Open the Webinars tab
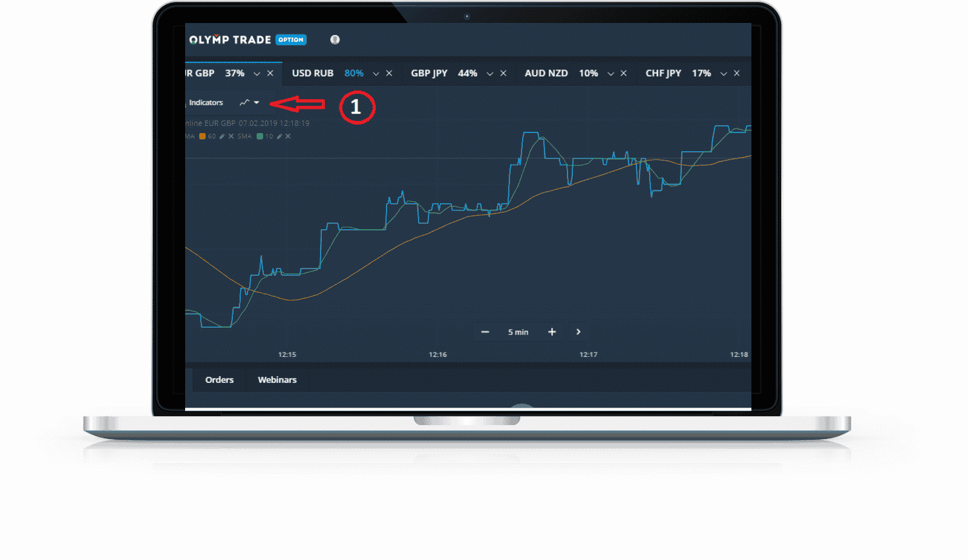 click(277, 380)
